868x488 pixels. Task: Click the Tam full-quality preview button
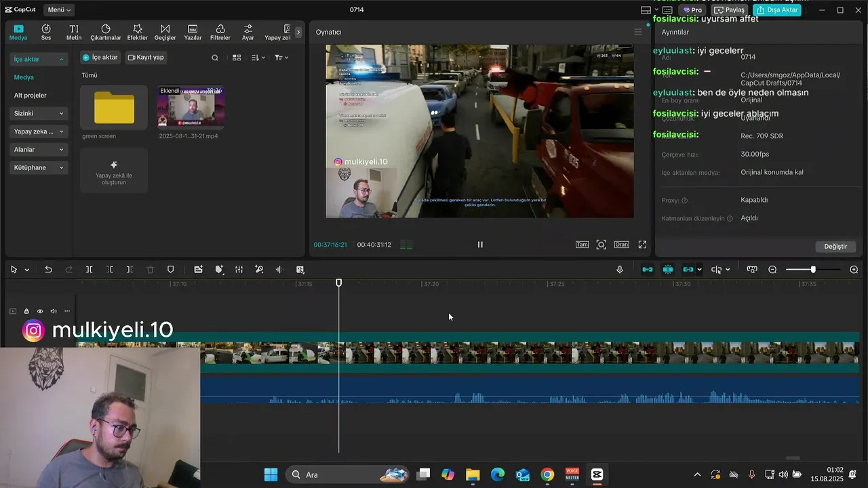[582, 245]
